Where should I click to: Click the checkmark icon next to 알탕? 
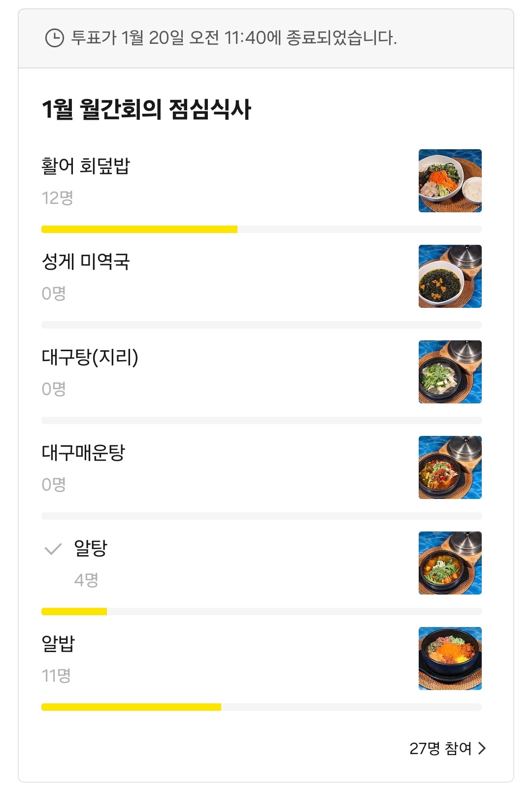coord(53,548)
